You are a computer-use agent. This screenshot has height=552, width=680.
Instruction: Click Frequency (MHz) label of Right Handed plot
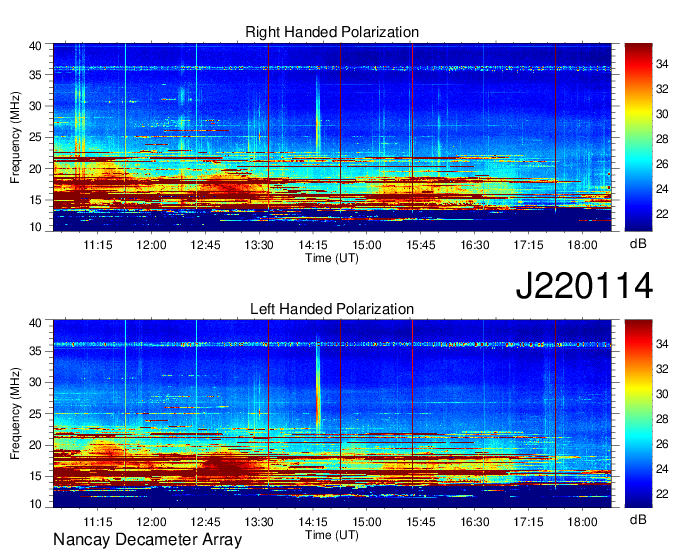(15, 137)
